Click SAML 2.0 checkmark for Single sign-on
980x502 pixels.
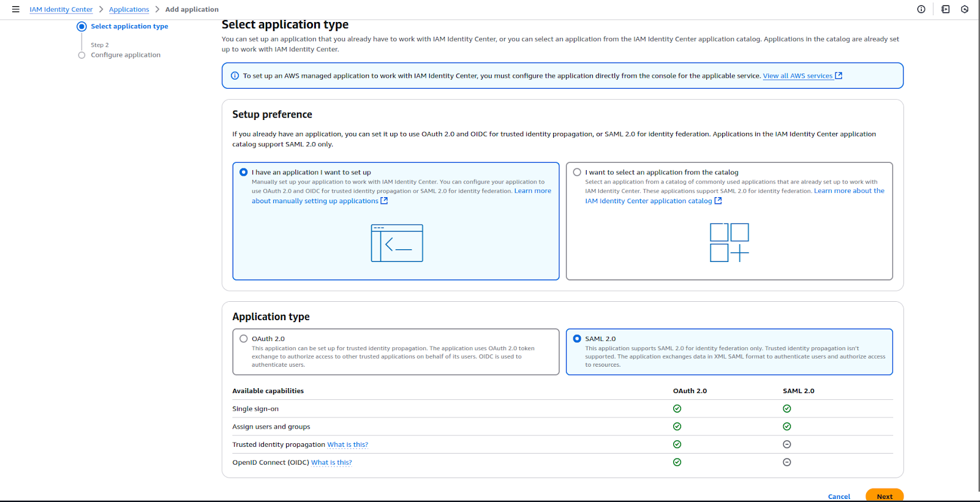pyautogui.click(x=786, y=408)
